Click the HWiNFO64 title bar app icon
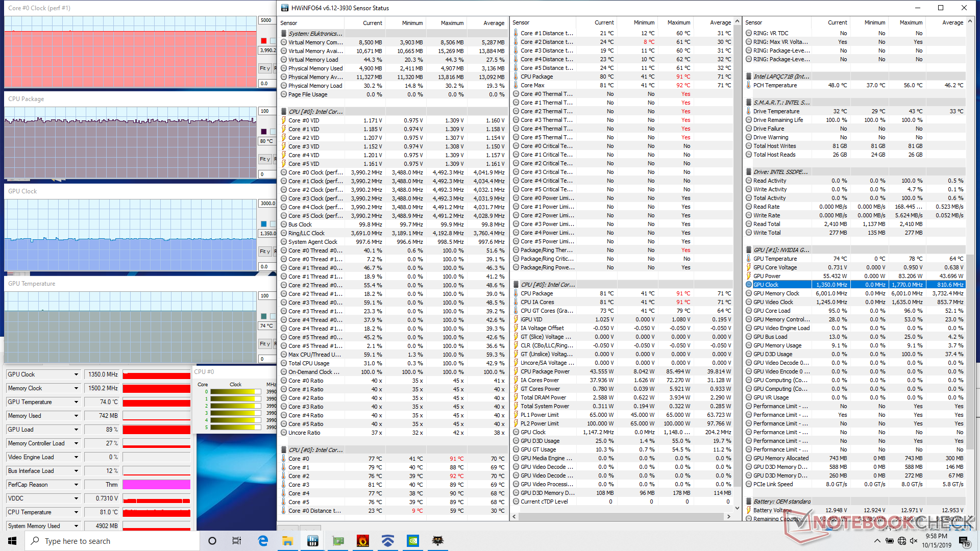 [284, 8]
